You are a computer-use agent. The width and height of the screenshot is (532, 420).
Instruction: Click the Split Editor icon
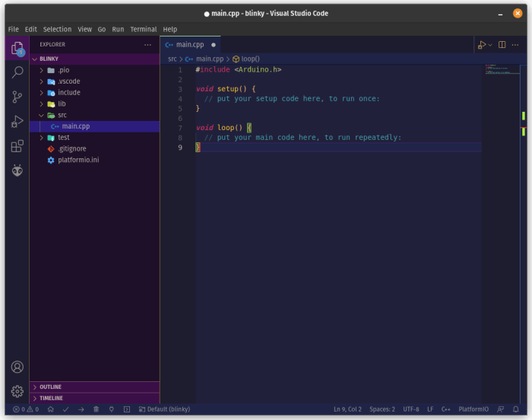coord(502,45)
